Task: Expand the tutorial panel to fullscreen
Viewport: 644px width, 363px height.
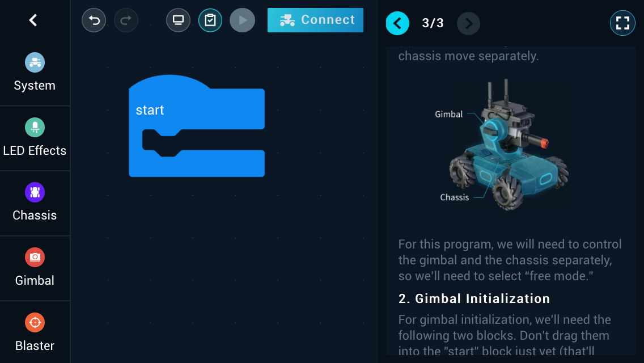Action: [x=622, y=23]
